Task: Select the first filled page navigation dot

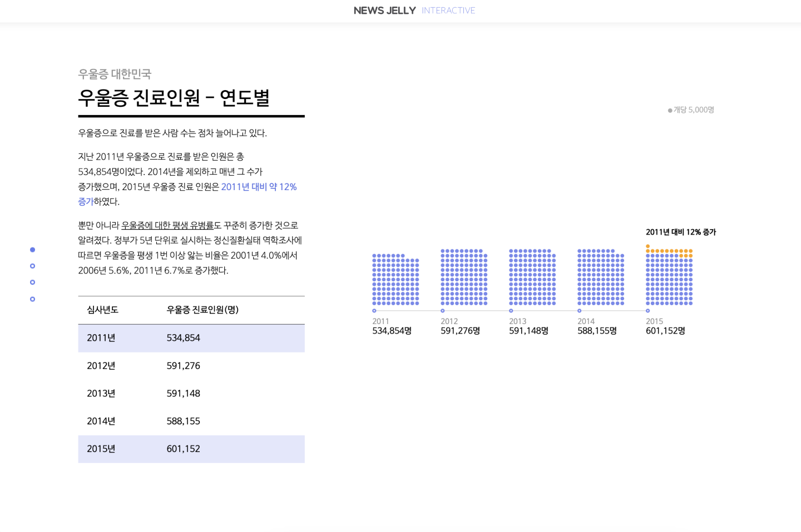Action: pyautogui.click(x=32, y=250)
